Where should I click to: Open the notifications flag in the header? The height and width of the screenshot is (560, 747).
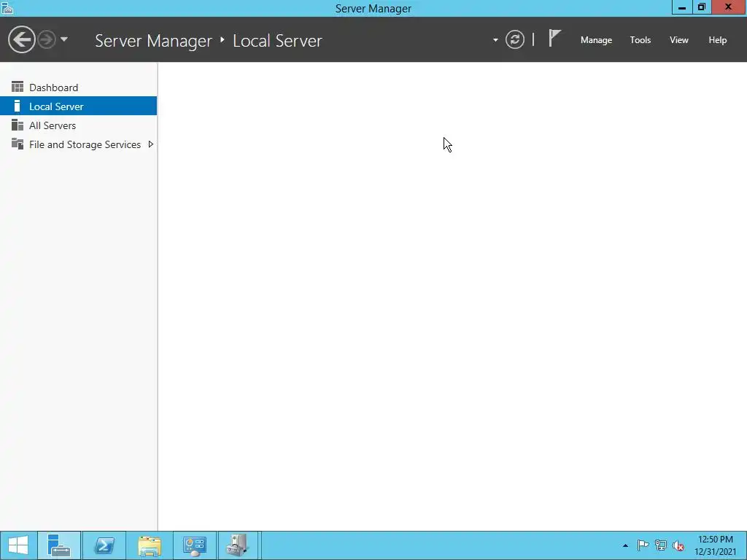[554, 38]
